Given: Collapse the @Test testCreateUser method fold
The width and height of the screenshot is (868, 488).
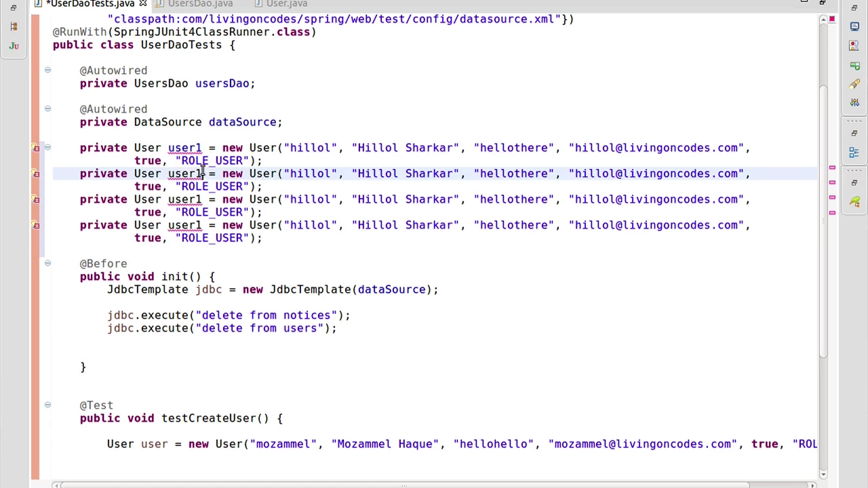Looking at the screenshot, I should coord(47,405).
